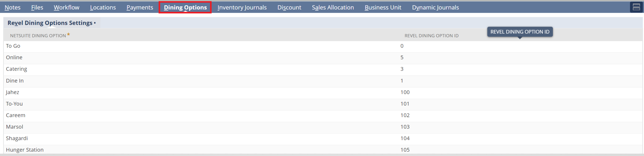Open the Workflow tab
This screenshot has width=644, height=156.
[x=66, y=7]
